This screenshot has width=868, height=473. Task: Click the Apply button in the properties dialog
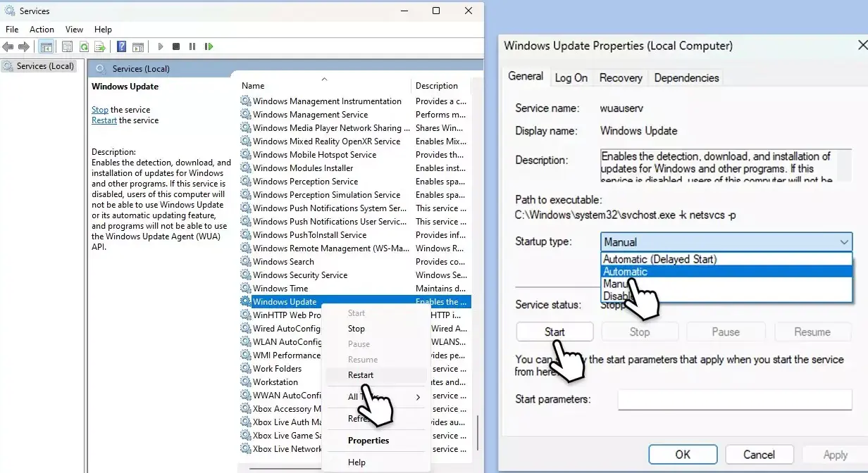(x=835, y=454)
